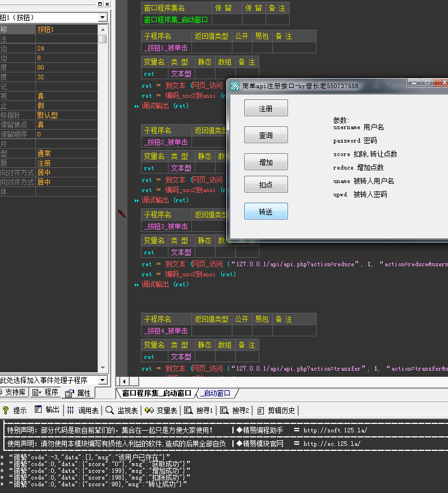Expand the 按钮1 component selector dropdown
Image resolution: width=448 pixels, height=493 pixels.
point(102,17)
